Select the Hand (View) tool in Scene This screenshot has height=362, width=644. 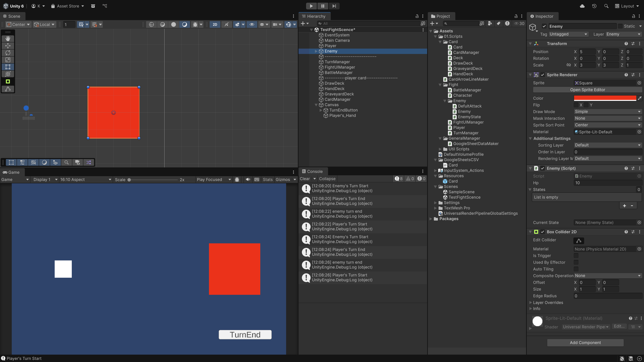pyautogui.click(x=8, y=39)
